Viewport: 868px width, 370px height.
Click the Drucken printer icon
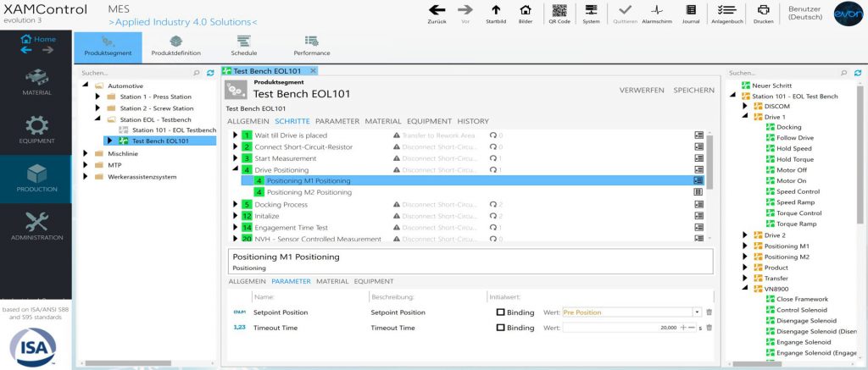point(763,11)
